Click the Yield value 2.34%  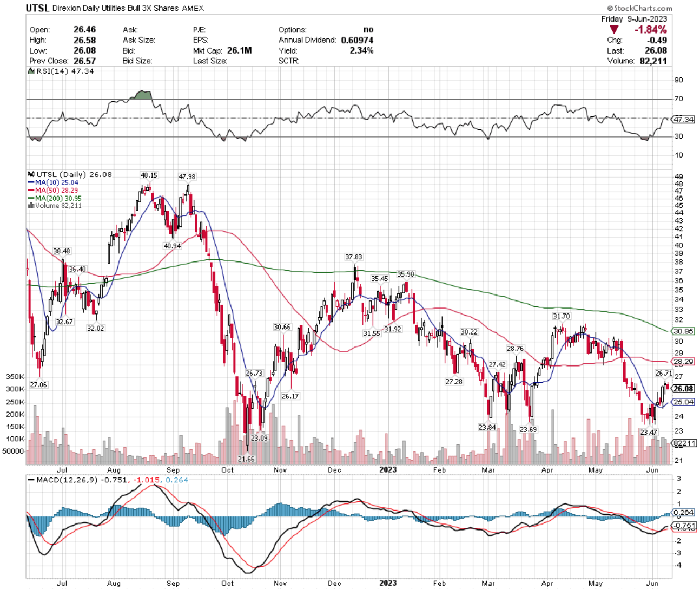362,50
